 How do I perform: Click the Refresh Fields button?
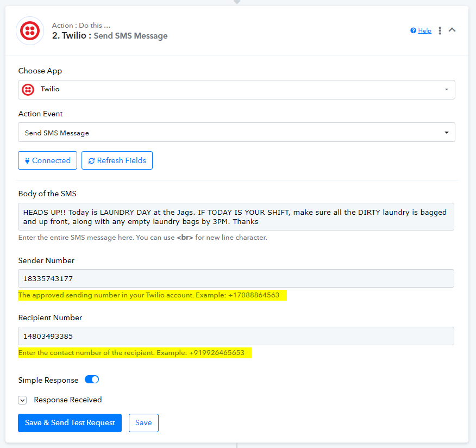coord(117,160)
